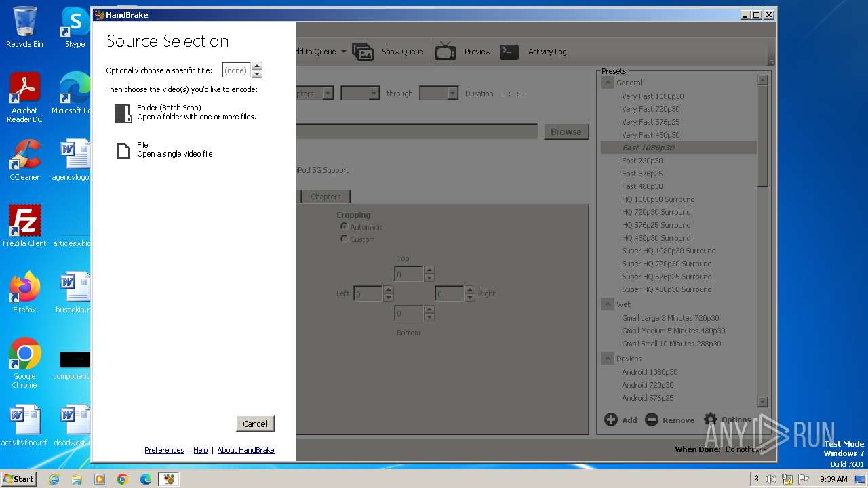This screenshot has width=868, height=488.
Task: Open media player icon in taskbar
Action: click(x=100, y=479)
